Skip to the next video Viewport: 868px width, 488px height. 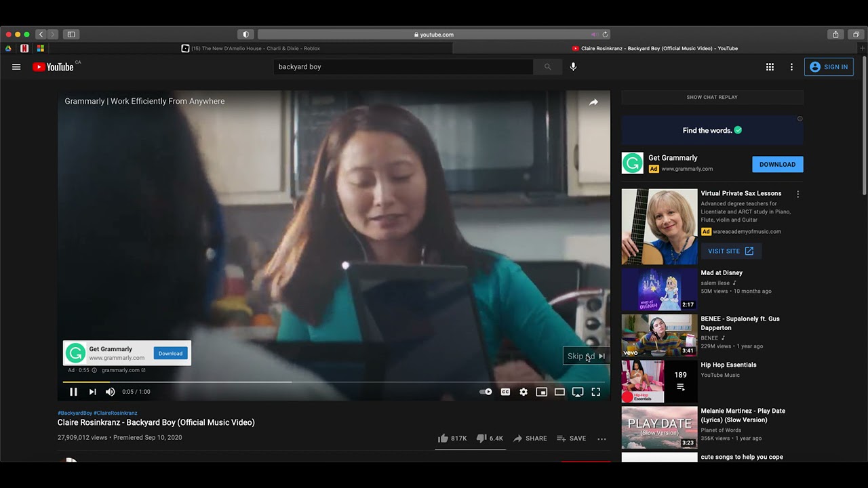[x=92, y=392]
